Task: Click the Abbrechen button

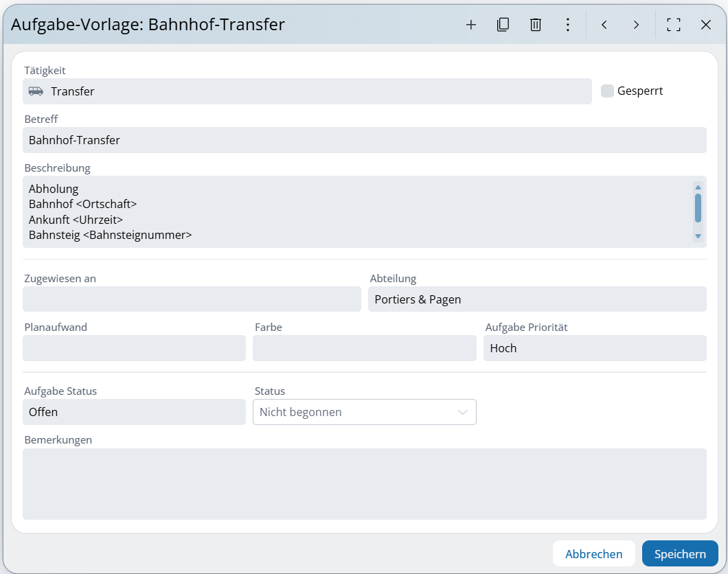Action: pyautogui.click(x=593, y=554)
